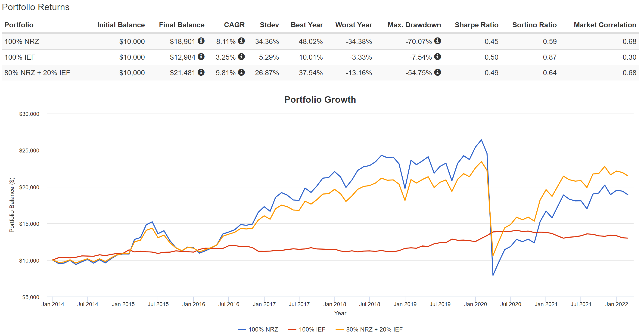This screenshot has width=644, height=335.
Task: Sort the table by CAGR column
Action: click(x=234, y=25)
